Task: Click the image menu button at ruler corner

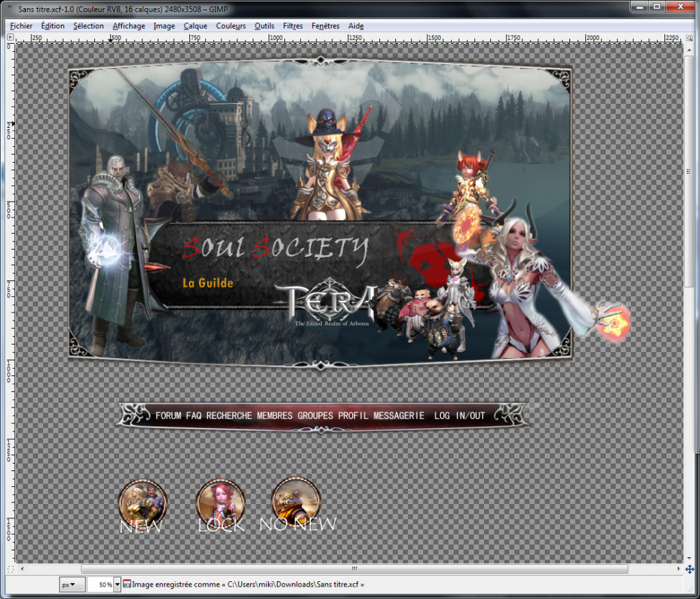Action: point(11,38)
